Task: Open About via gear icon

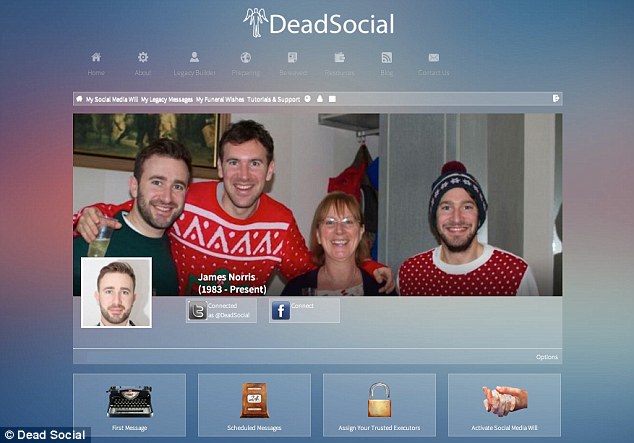Action: tap(143, 57)
